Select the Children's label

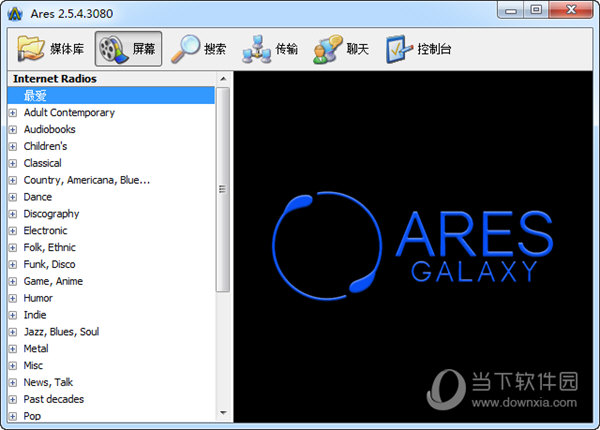pyautogui.click(x=45, y=146)
